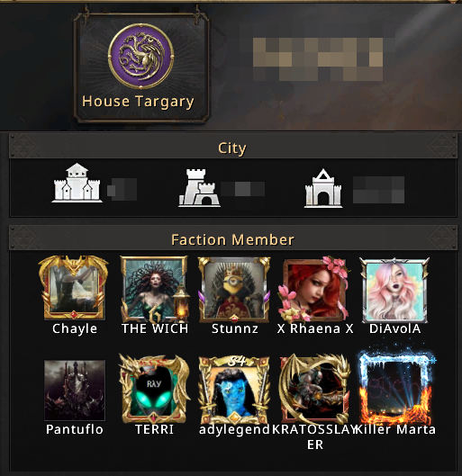Click the House Targary name label
The image size is (462, 476).
click(138, 102)
